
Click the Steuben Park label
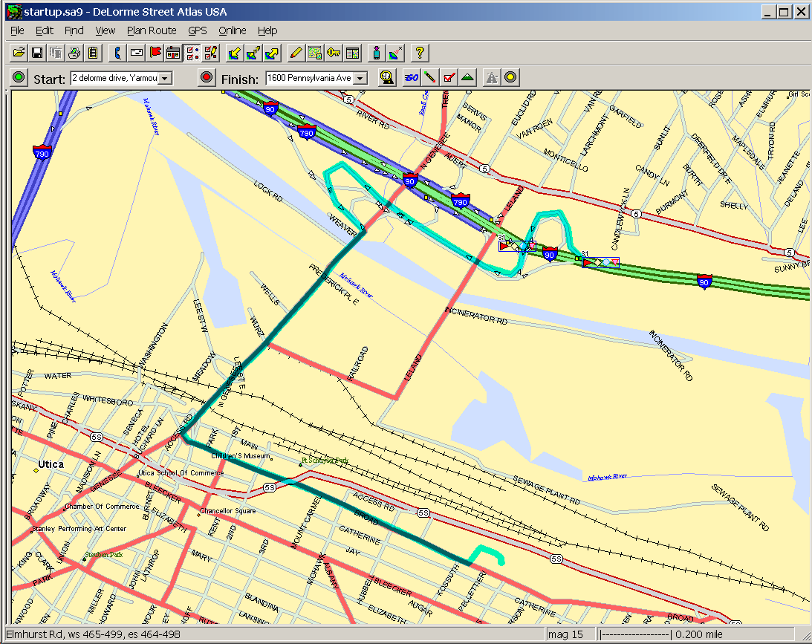pos(103,554)
